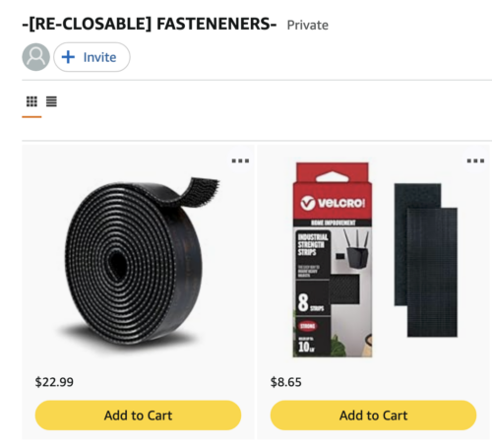Invite someone to this list
492x448 pixels.
click(92, 57)
